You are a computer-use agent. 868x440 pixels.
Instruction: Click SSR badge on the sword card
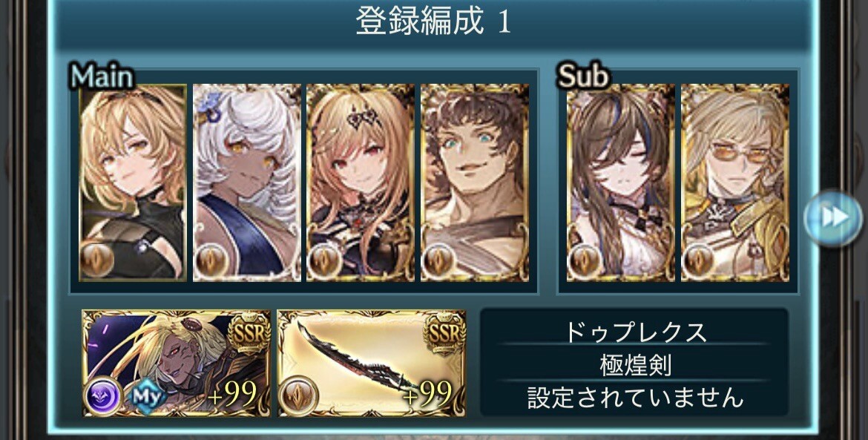coord(444,332)
